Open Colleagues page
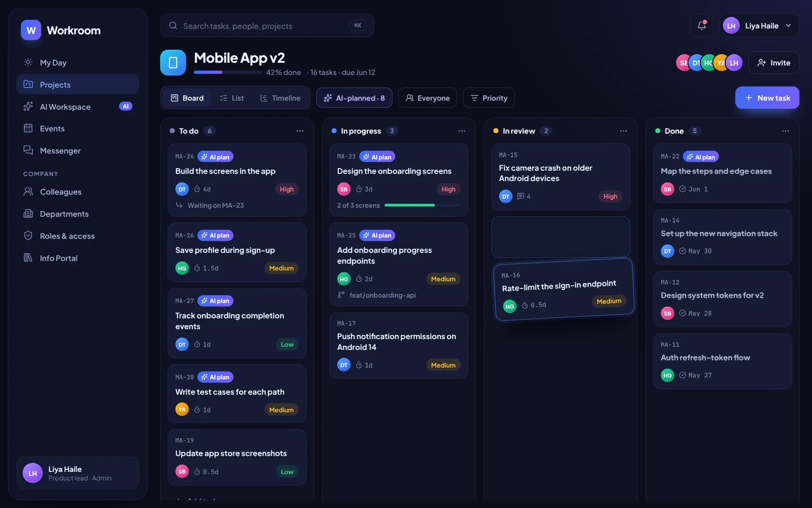Viewport: 812px width, 508px height. click(x=78, y=191)
